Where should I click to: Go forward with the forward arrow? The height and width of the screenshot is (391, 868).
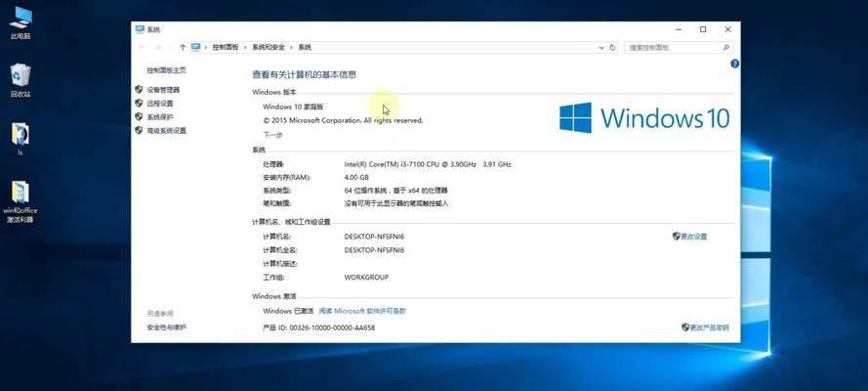point(158,48)
